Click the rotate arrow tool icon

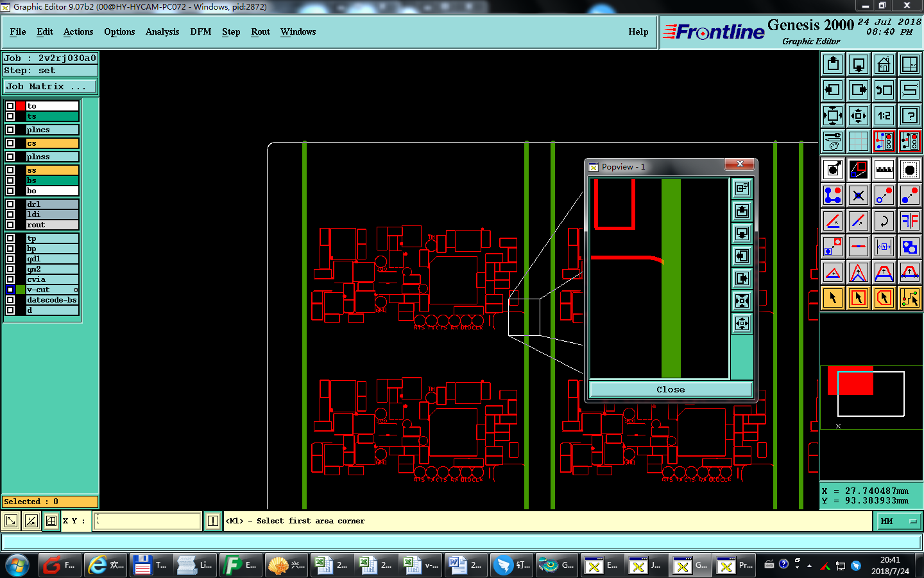pyautogui.click(x=884, y=221)
